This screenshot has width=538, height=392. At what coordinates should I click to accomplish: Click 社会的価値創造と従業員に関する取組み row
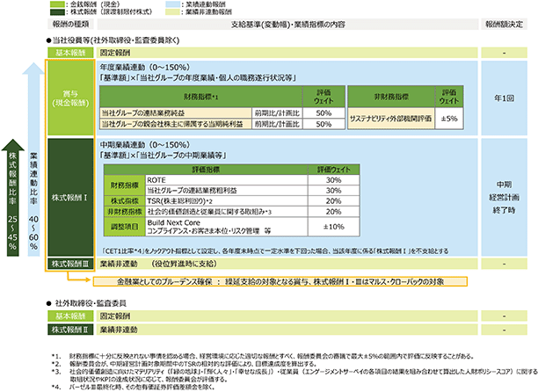point(227,212)
